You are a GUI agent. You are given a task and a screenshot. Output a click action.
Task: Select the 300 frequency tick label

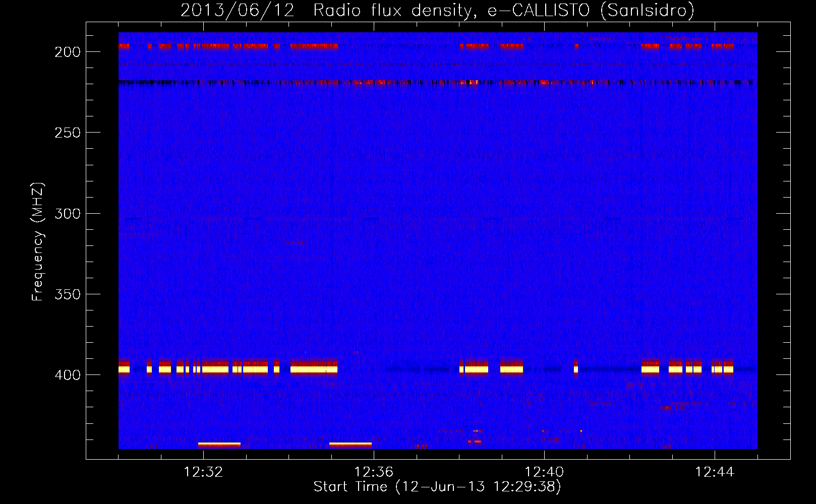(x=68, y=214)
